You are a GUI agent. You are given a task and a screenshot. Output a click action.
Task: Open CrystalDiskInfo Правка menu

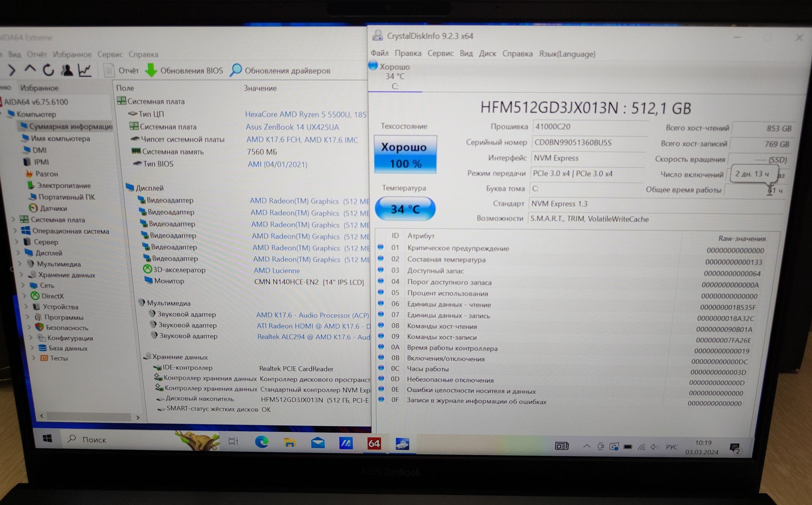coord(408,53)
